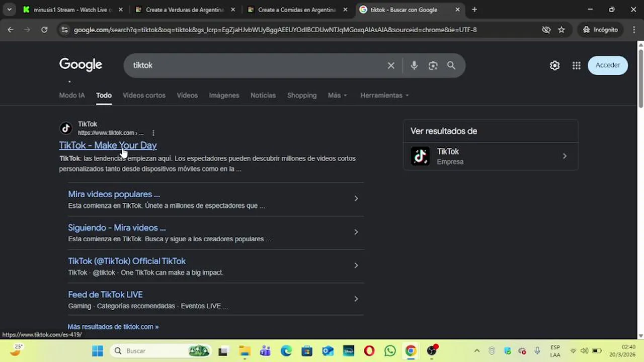644x362 pixels.
Task: Open search by image camera icon
Action: 433,65
